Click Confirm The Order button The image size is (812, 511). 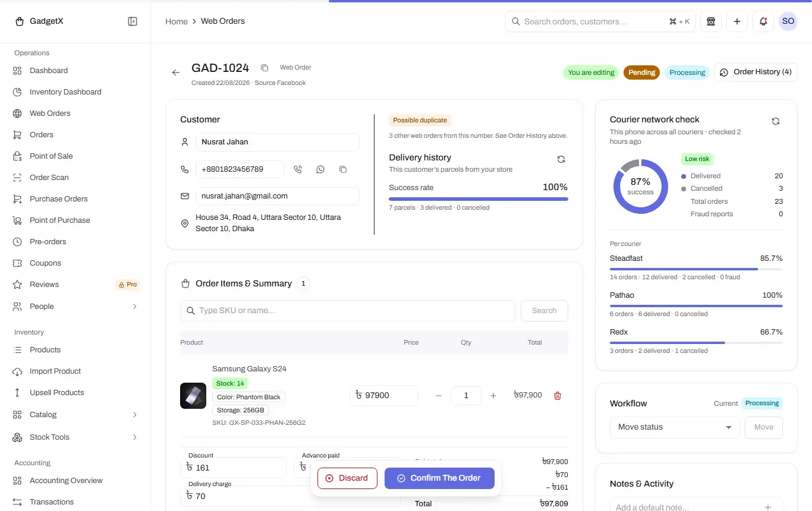pyautogui.click(x=439, y=478)
